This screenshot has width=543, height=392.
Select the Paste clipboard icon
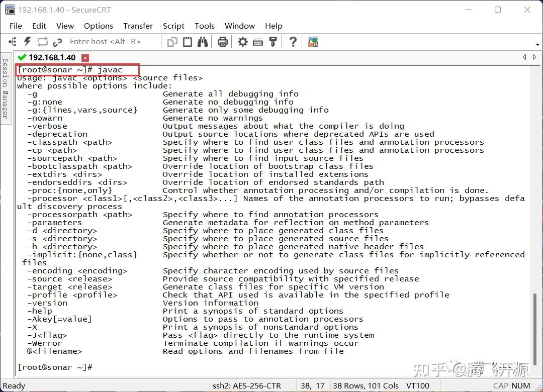click(x=187, y=42)
